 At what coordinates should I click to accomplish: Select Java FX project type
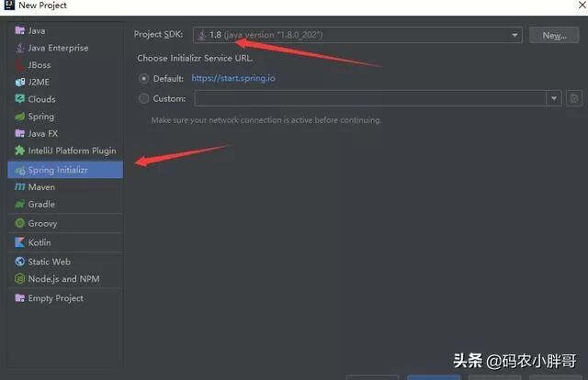[65, 134]
